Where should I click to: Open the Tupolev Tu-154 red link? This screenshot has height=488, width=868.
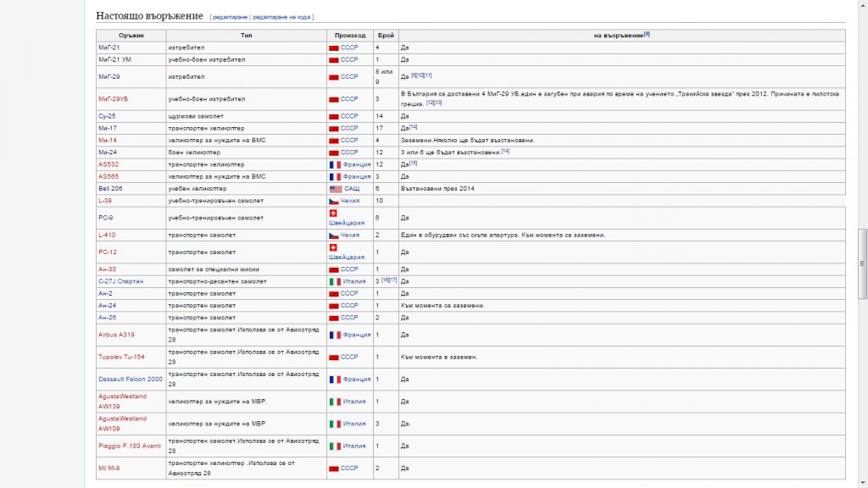pos(121,357)
